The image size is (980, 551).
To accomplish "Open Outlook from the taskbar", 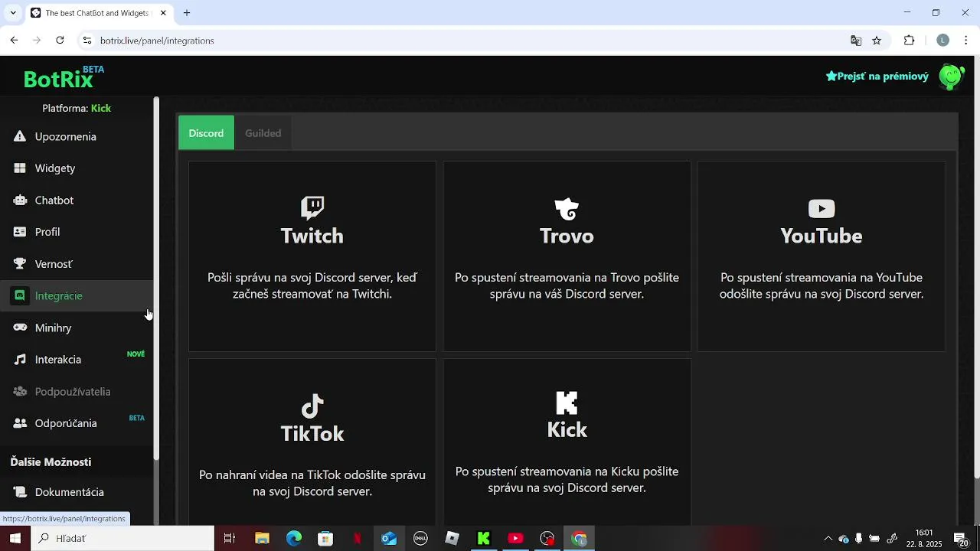I will pyautogui.click(x=389, y=539).
